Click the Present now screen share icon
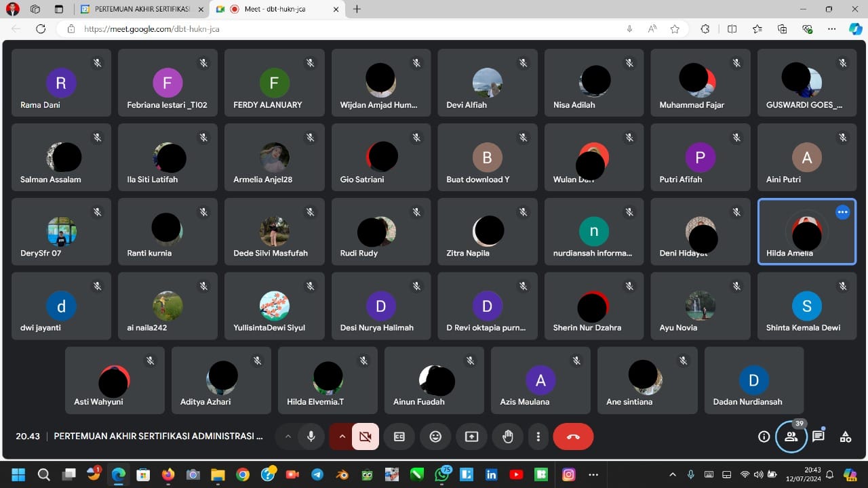 click(471, 437)
